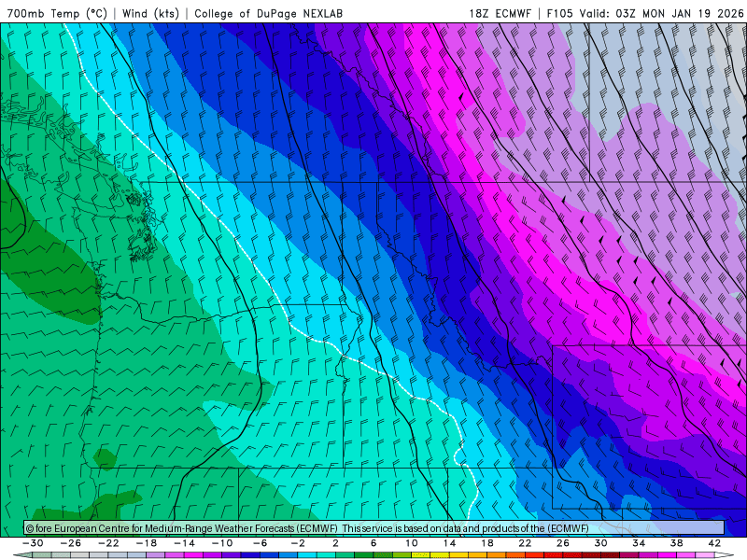This screenshot has height=560, width=747.
Task: Click the '−14' legend value
Action: point(184,543)
